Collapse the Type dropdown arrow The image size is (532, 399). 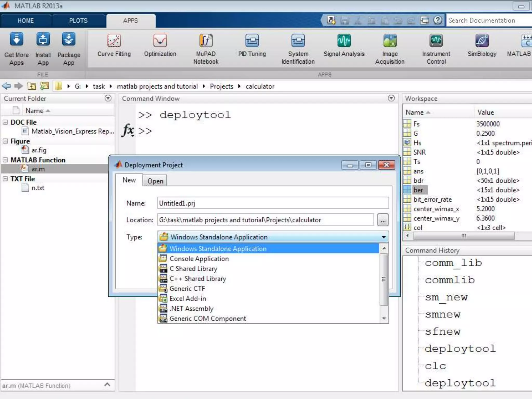pos(383,237)
